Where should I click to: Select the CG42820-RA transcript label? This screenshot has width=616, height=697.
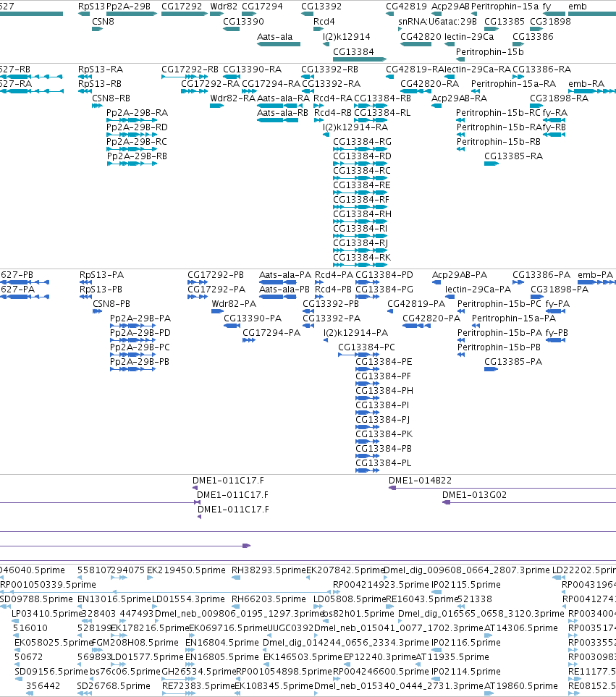pyautogui.click(x=429, y=83)
